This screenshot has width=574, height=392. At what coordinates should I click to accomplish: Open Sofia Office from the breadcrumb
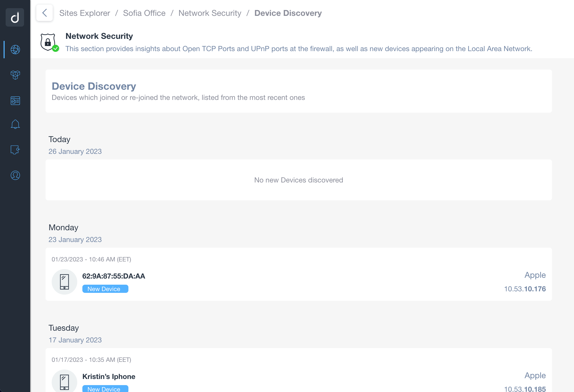click(144, 13)
